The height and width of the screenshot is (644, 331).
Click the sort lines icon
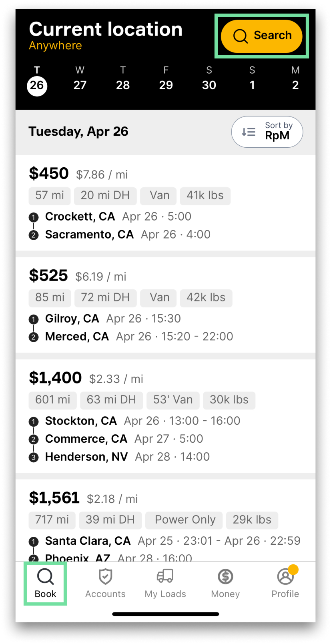tap(249, 132)
